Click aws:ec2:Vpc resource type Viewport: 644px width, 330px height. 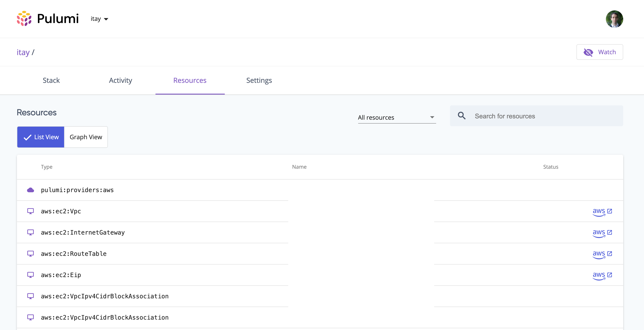click(x=61, y=211)
